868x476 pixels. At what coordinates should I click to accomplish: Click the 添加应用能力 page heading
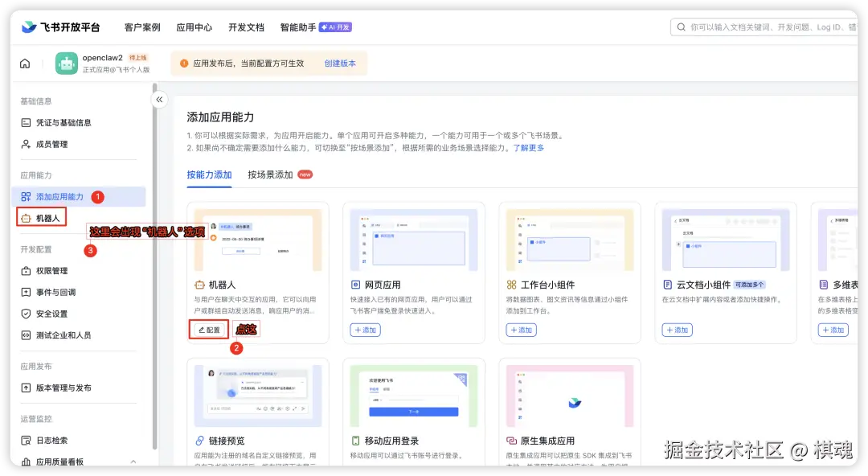click(220, 117)
